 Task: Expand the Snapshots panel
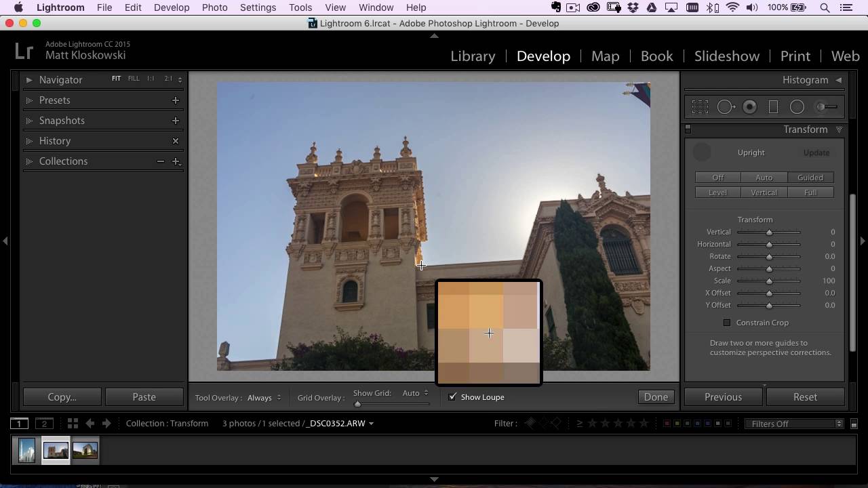(29, 121)
